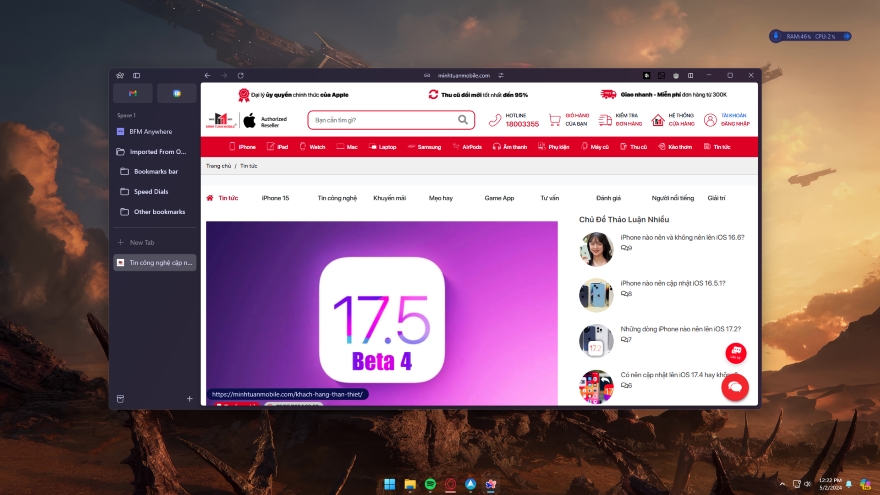This screenshot has width=880, height=495.
Task: Click the Tin tức home icon in category tabs
Action: point(210,198)
